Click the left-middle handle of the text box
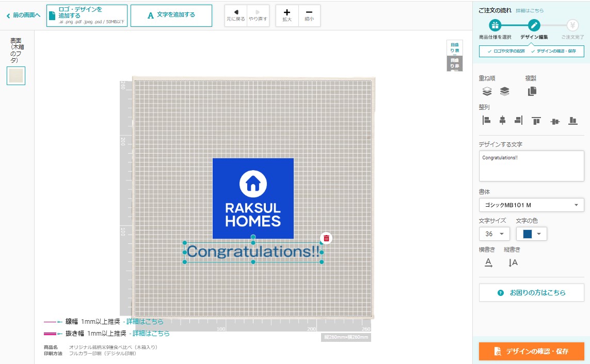 click(185, 253)
